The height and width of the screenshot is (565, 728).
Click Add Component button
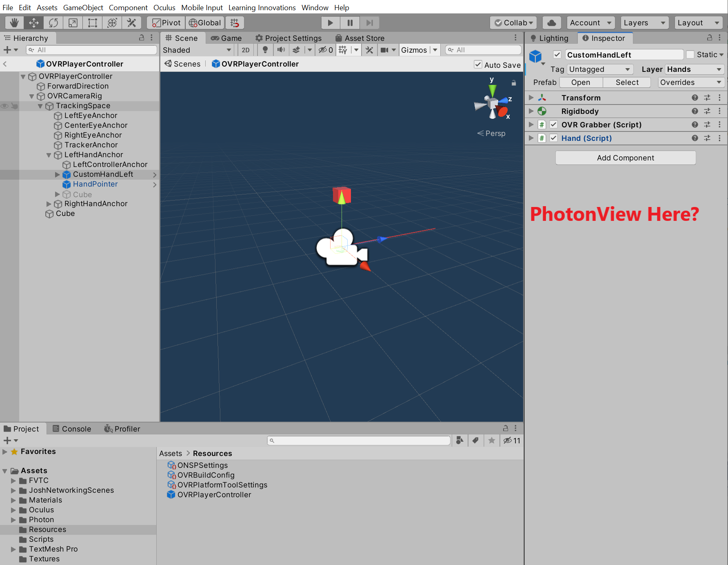click(x=626, y=158)
